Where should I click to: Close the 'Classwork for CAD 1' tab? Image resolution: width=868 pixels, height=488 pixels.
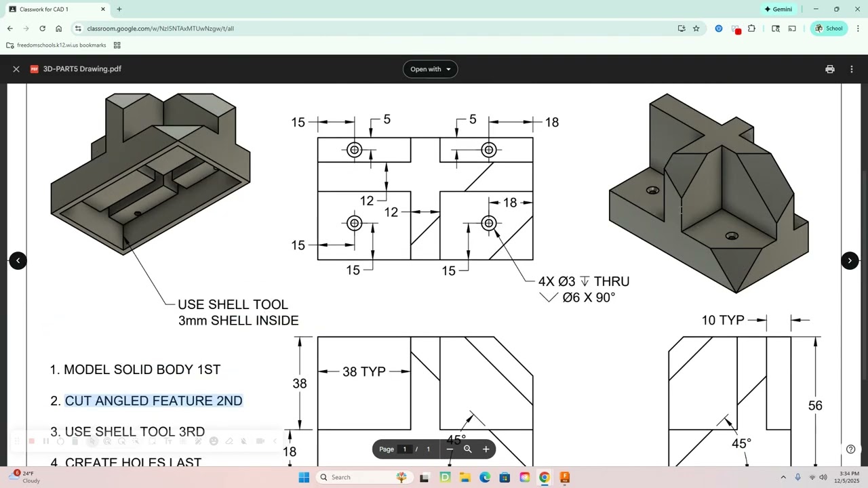point(103,9)
